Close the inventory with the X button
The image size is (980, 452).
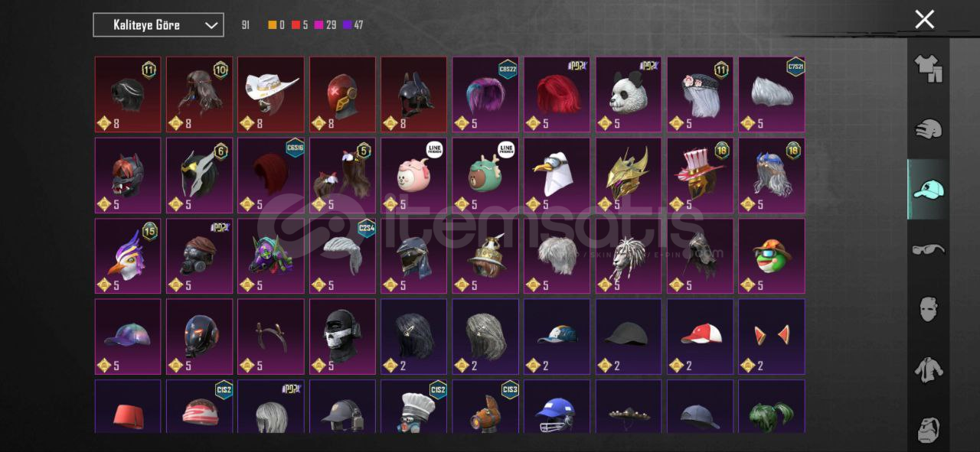[x=925, y=19]
